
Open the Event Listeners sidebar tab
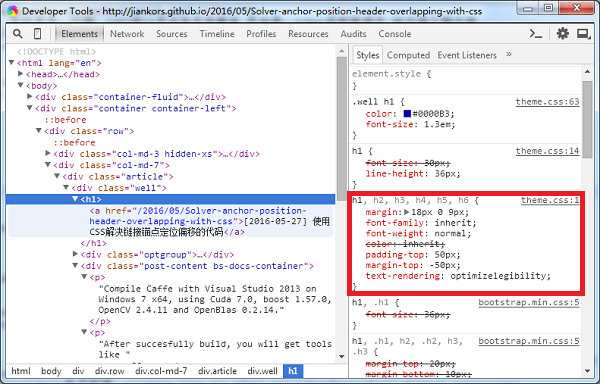coord(467,55)
